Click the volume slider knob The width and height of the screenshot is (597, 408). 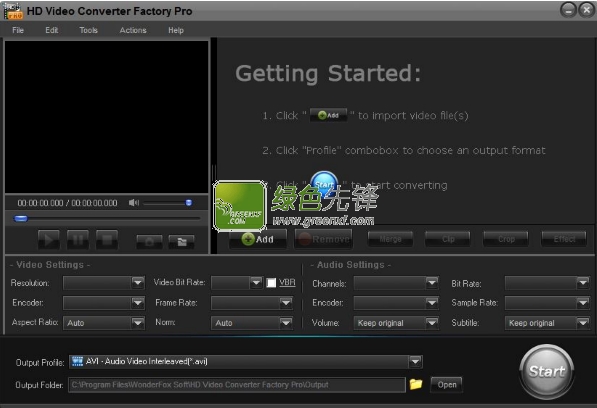(188, 203)
